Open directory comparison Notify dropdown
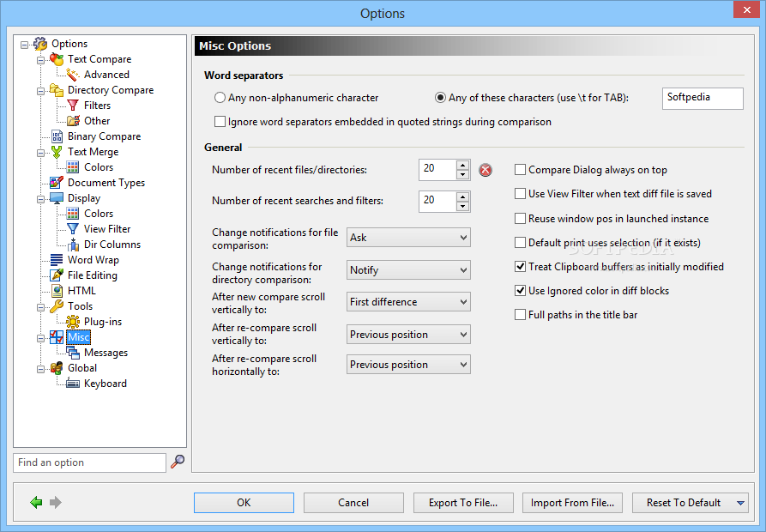 [408, 270]
